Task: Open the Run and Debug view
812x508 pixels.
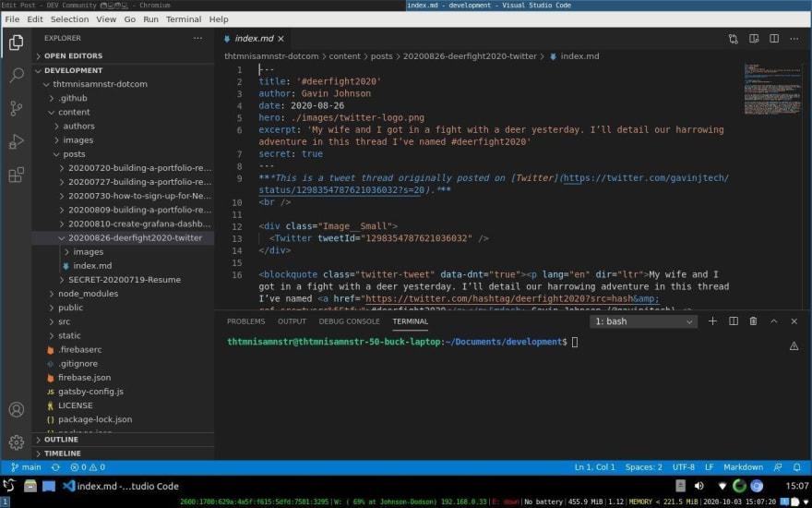Action: tap(16, 141)
